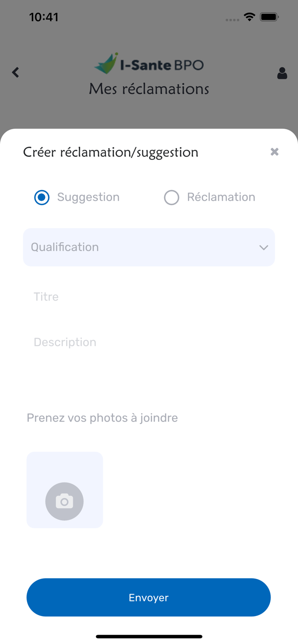Click into the Titre field
The width and height of the screenshot is (298, 644).
point(149,297)
